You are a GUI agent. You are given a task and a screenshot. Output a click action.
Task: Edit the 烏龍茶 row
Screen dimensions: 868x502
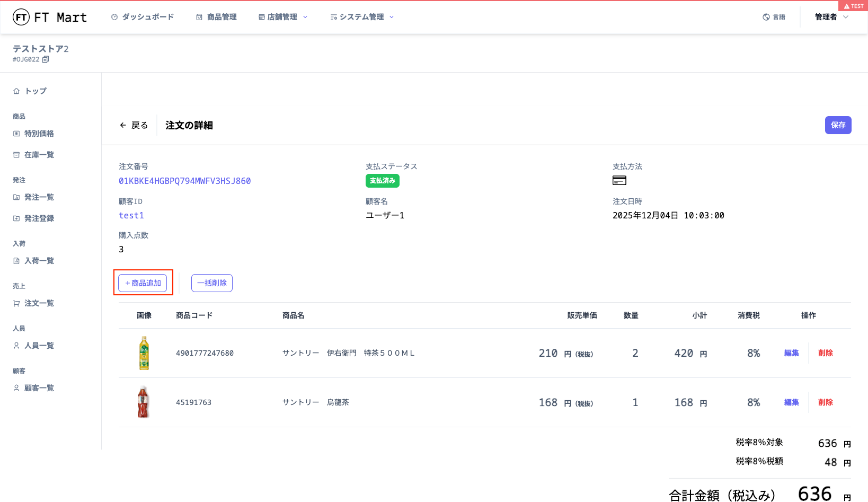coord(791,402)
